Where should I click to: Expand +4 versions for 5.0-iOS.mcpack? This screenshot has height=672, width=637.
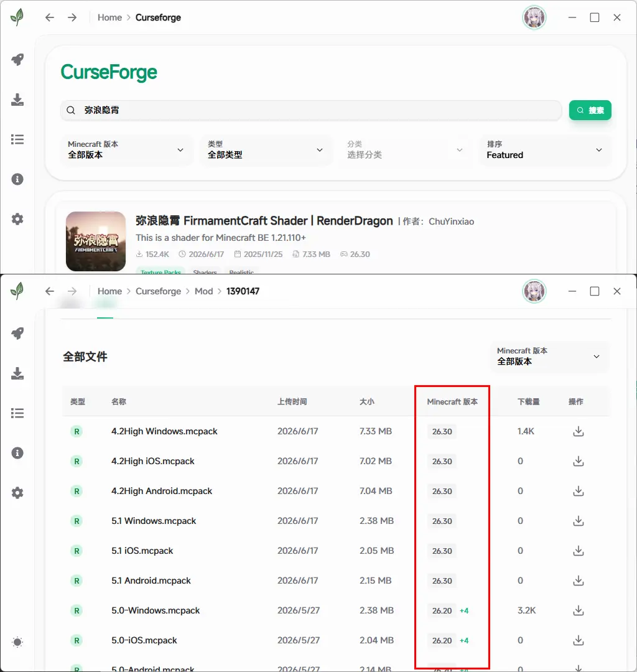tap(464, 641)
